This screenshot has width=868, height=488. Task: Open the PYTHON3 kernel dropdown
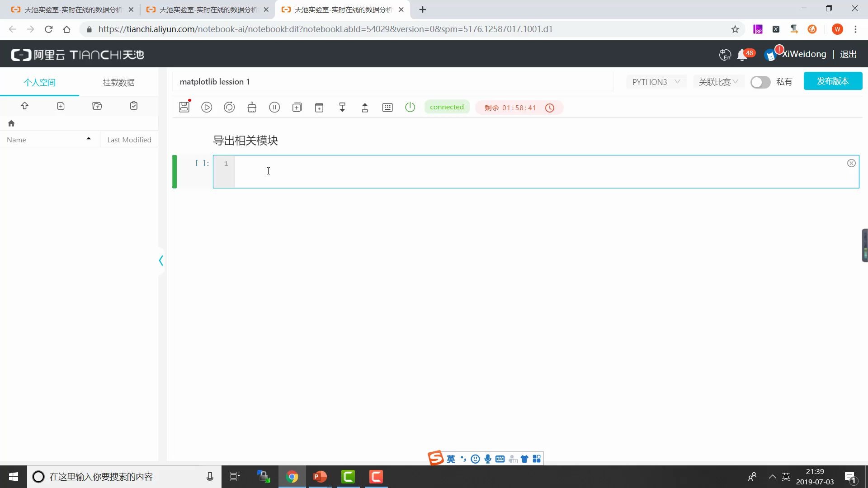click(x=656, y=82)
